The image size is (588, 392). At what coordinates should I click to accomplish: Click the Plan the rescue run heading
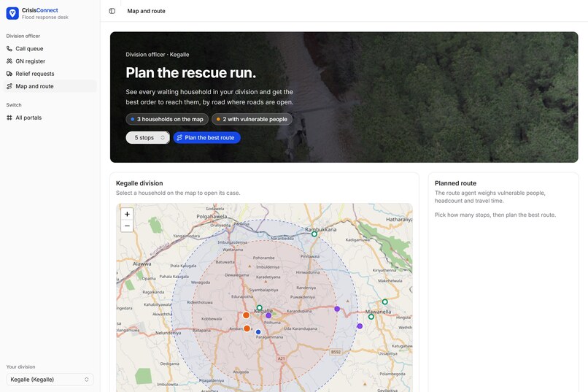(191, 73)
